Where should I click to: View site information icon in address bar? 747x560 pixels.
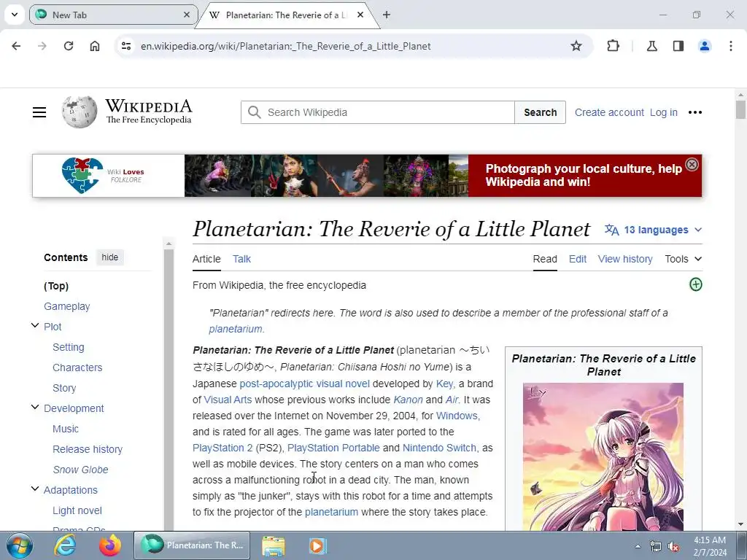tap(126, 46)
